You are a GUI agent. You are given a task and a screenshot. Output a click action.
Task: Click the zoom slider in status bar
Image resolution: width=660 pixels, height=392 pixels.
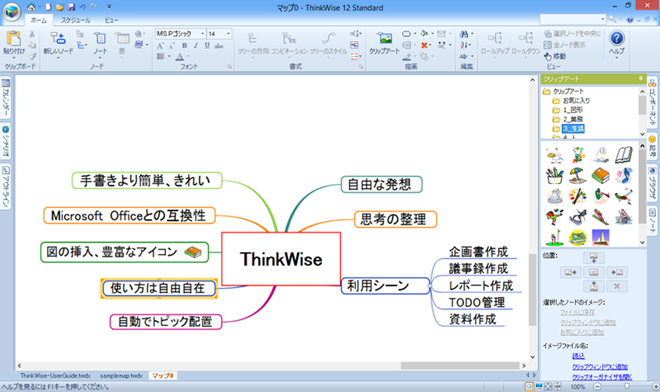pos(626,386)
